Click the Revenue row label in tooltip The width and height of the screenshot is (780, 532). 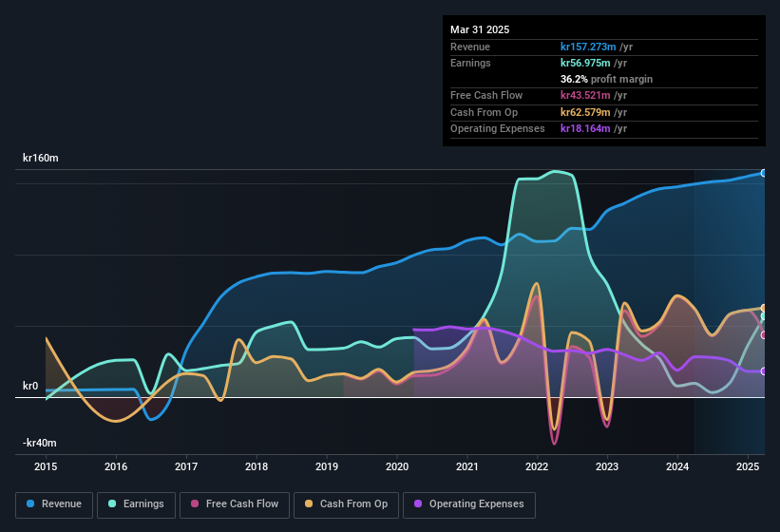(470, 47)
